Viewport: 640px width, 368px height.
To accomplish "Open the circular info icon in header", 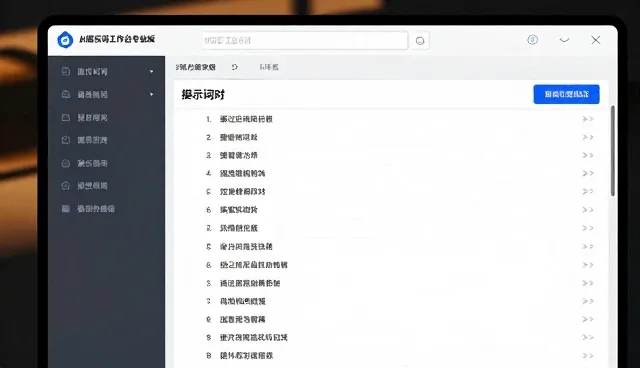I will (x=532, y=40).
